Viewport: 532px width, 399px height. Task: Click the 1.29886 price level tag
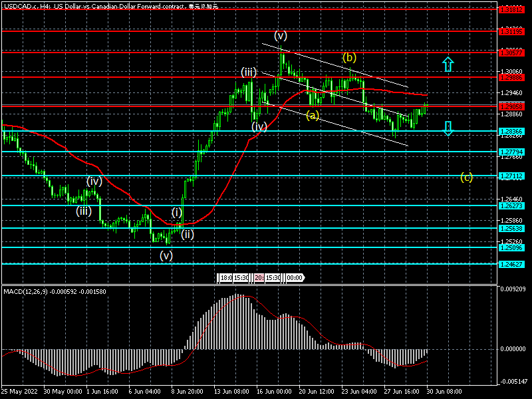coord(511,78)
